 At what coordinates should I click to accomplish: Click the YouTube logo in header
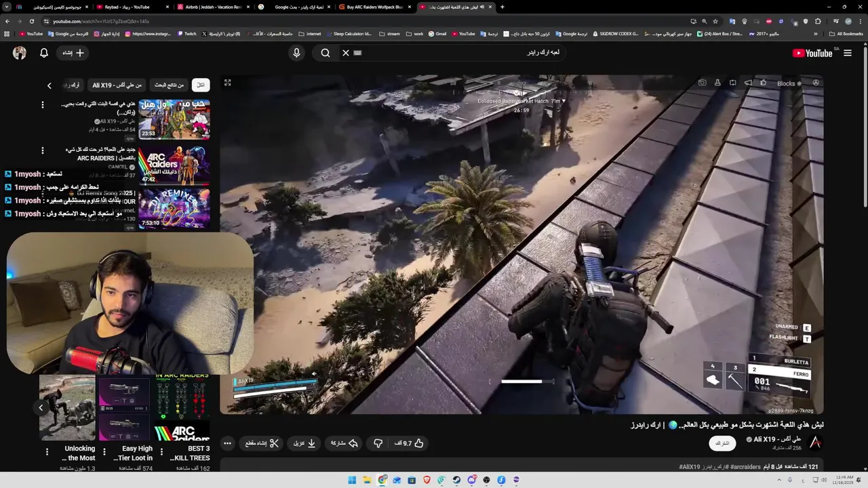(x=812, y=53)
